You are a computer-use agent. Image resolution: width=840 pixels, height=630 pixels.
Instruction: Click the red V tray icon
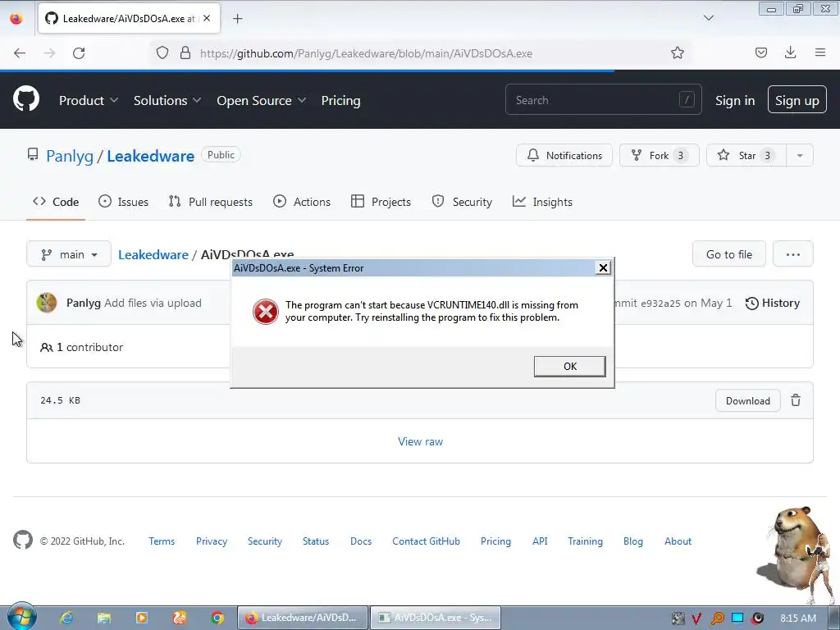(x=696, y=619)
